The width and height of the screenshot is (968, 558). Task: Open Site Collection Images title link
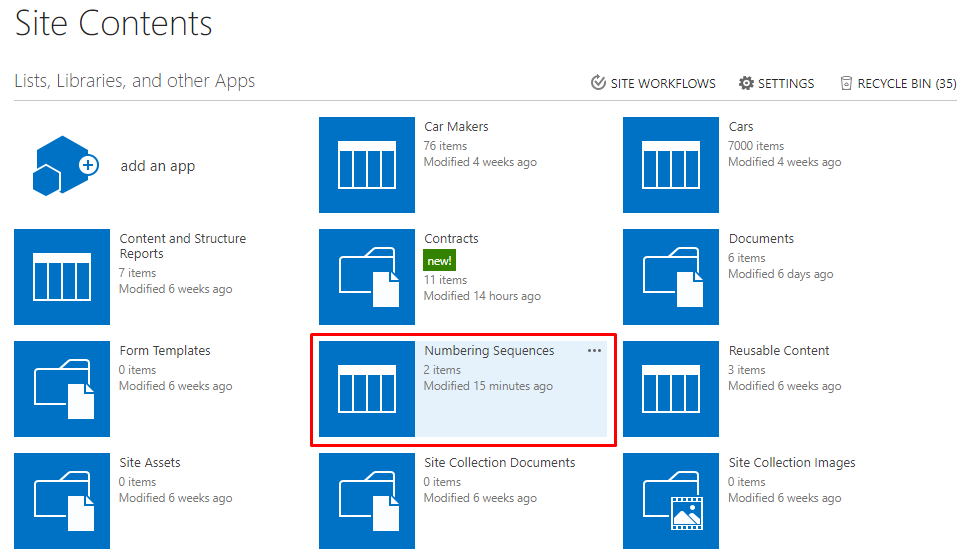792,462
